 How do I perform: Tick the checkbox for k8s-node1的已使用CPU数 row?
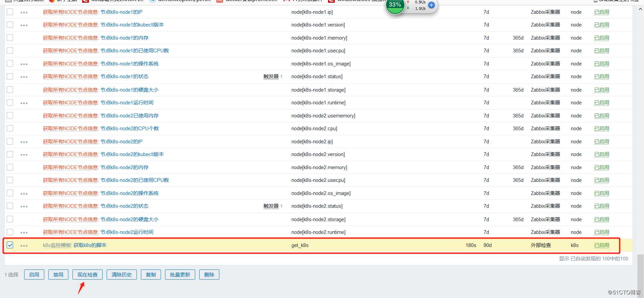(10, 50)
